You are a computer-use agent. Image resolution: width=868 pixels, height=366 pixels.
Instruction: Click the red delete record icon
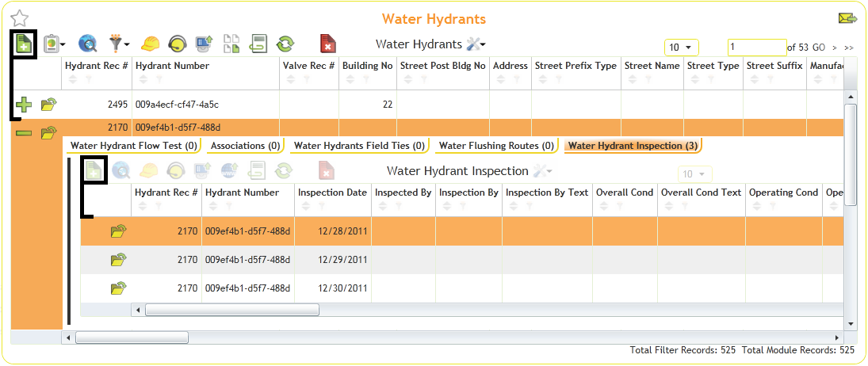click(327, 44)
